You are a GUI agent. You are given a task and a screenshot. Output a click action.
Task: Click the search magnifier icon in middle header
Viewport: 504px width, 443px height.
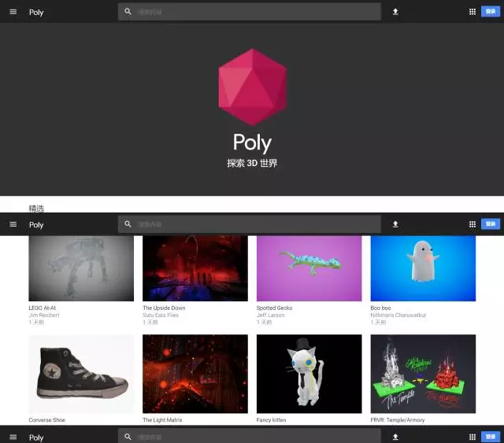tap(128, 224)
